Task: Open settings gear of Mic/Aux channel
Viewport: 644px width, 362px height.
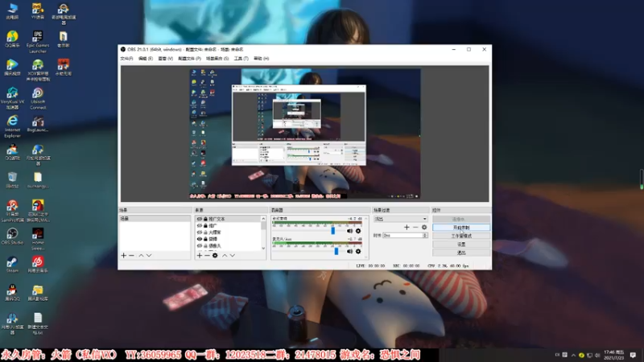Action: coord(358,251)
